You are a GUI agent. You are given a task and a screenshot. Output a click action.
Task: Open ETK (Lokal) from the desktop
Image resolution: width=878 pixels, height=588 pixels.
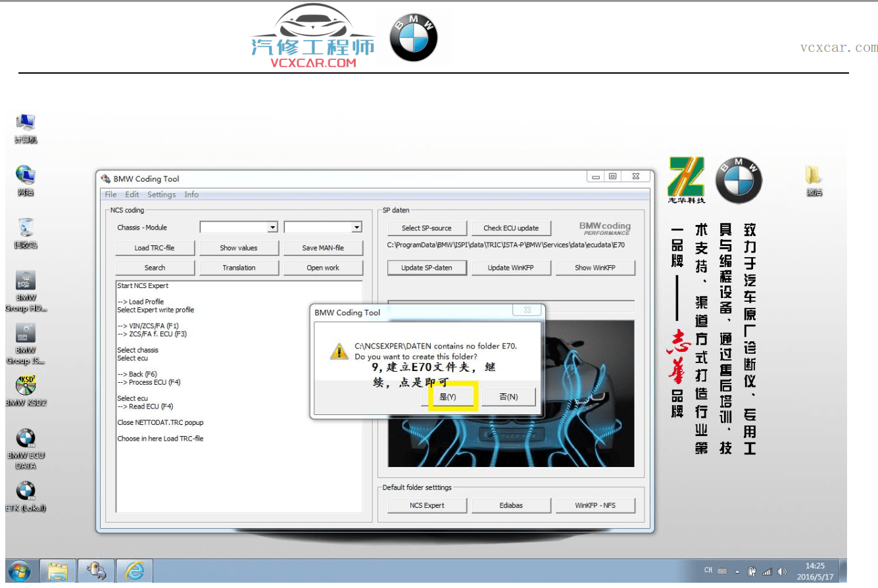tap(26, 490)
